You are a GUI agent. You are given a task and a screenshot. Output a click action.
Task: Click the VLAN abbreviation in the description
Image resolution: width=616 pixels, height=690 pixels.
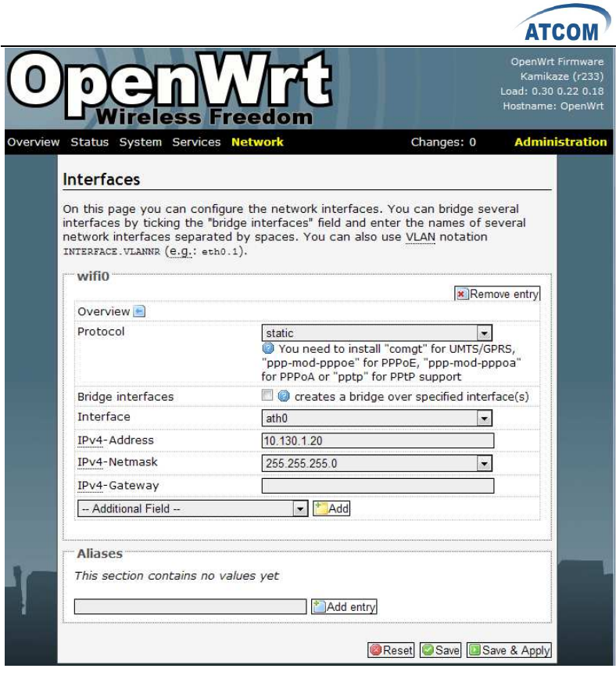(421, 237)
